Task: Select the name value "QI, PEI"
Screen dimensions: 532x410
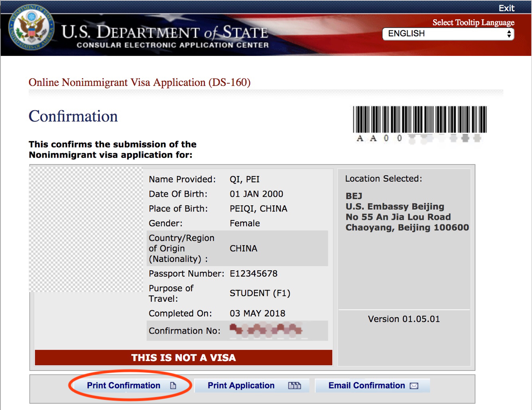Action: pyautogui.click(x=244, y=179)
